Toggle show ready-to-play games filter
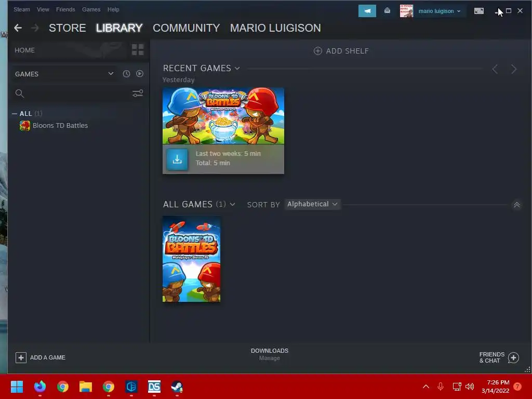Image resolution: width=532 pixels, height=399 pixels. point(140,74)
